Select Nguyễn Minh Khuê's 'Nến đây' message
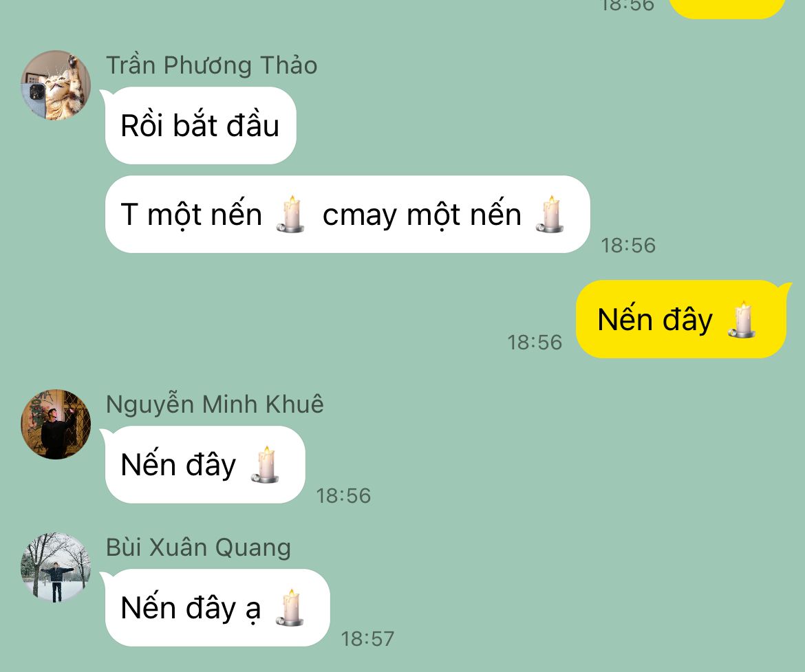 [x=205, y=464]
